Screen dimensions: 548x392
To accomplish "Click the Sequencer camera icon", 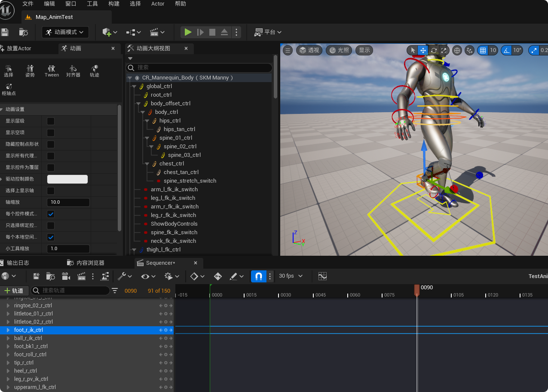I will 66,276.
